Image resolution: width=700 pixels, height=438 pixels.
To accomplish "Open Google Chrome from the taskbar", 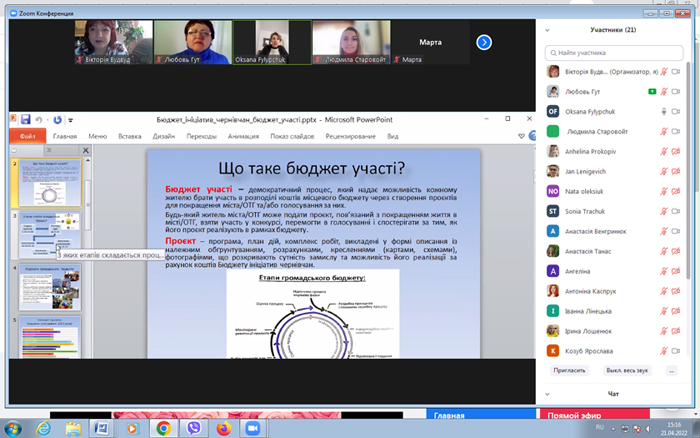I will (x=163, y=429).
